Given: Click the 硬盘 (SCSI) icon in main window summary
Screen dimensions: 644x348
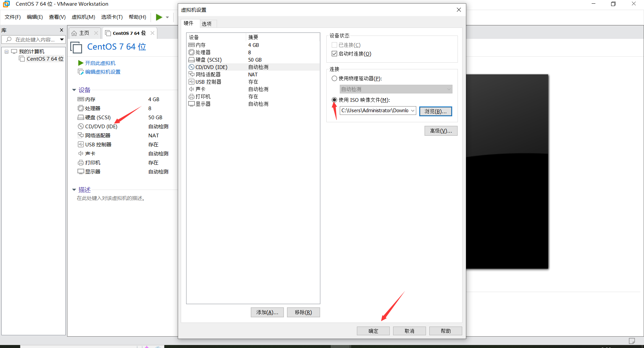Looking at the screenshot, I should coord(81,117).
